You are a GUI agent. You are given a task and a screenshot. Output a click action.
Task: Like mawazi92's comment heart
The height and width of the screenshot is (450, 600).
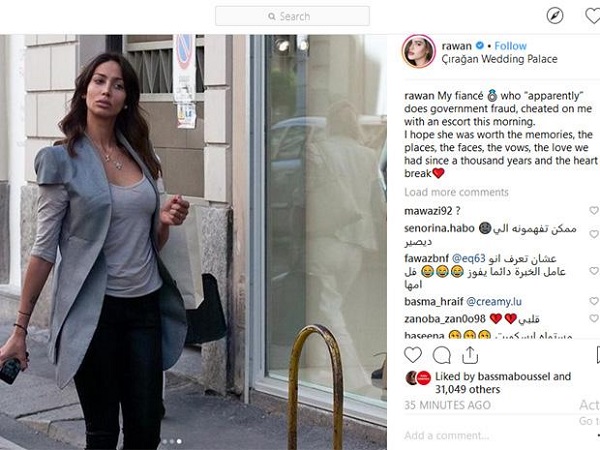594,210
